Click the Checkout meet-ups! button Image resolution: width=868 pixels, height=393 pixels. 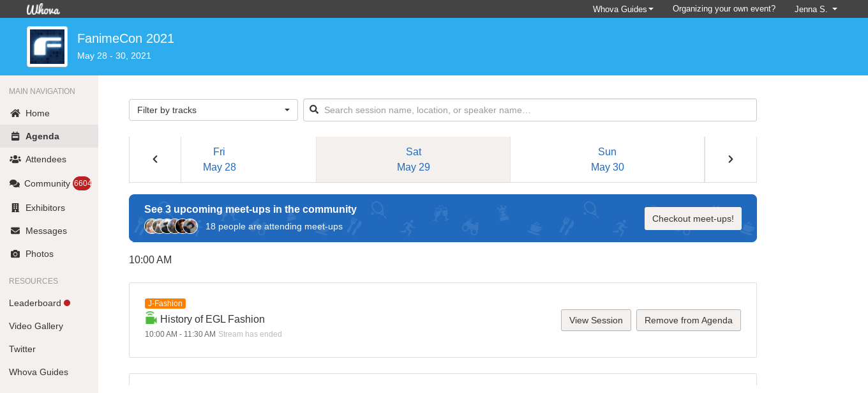693,219
